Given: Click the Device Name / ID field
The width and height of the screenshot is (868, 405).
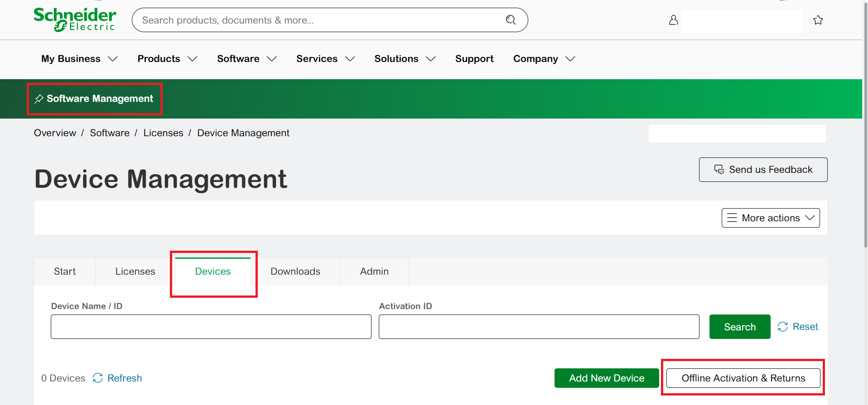Looking at the screenshot, I should click(x=211, y=327).
